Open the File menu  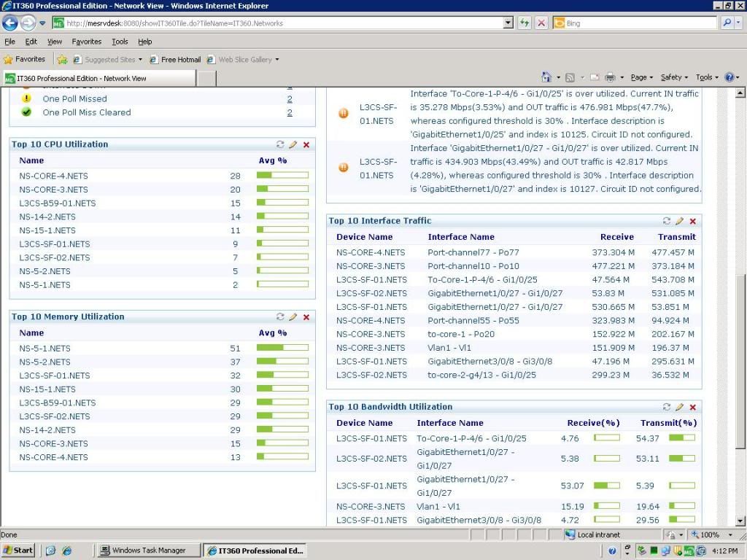(9, 42)
